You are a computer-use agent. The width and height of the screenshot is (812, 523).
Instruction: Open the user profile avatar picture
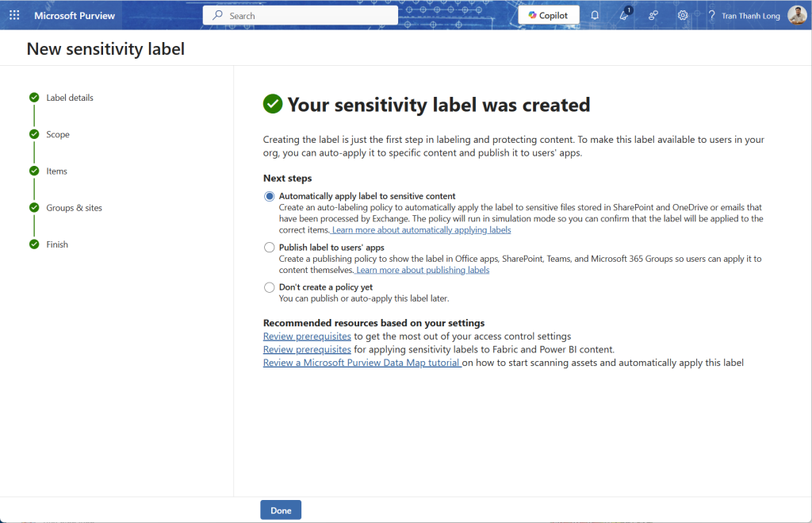(797, 15)
